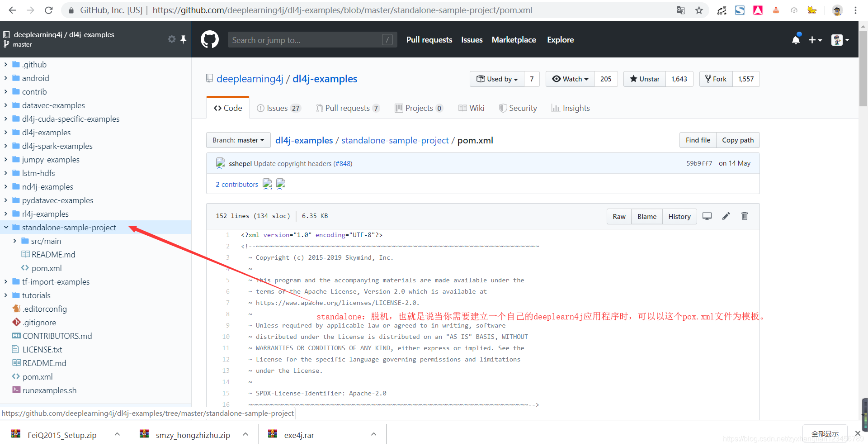The width and height of the screenshot is (868, 447).
Task: Open the Projects tab
Action: pyautogui.click(x=419, y=108)
